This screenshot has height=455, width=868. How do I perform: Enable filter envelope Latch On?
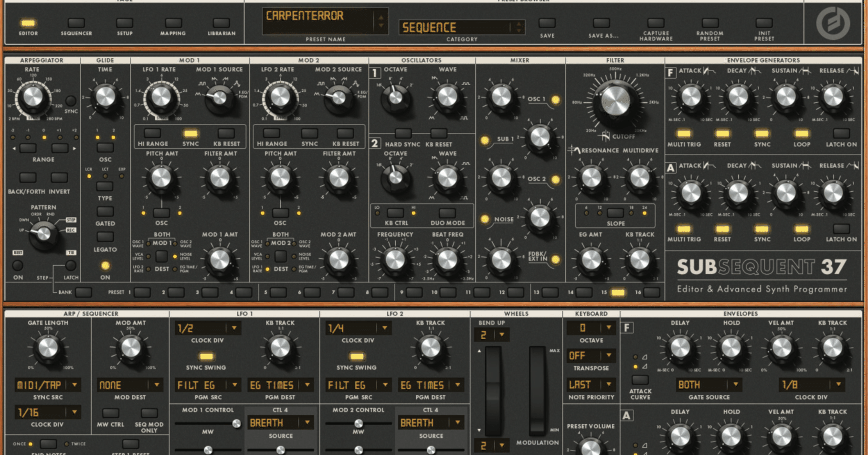(x=841, y=134)
